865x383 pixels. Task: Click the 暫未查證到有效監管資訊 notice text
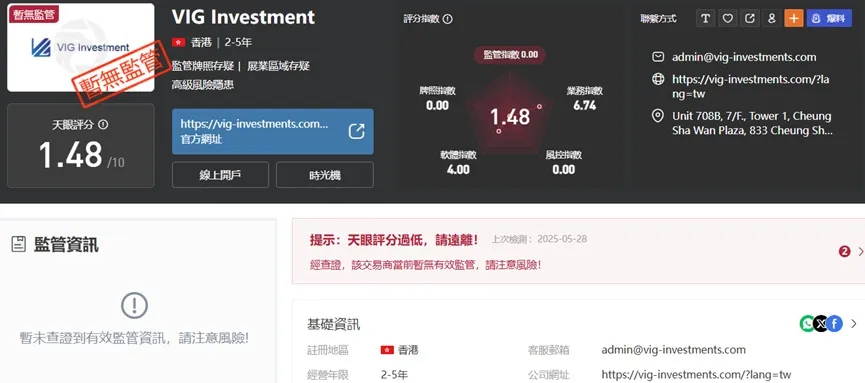click(x=134, y=338)
